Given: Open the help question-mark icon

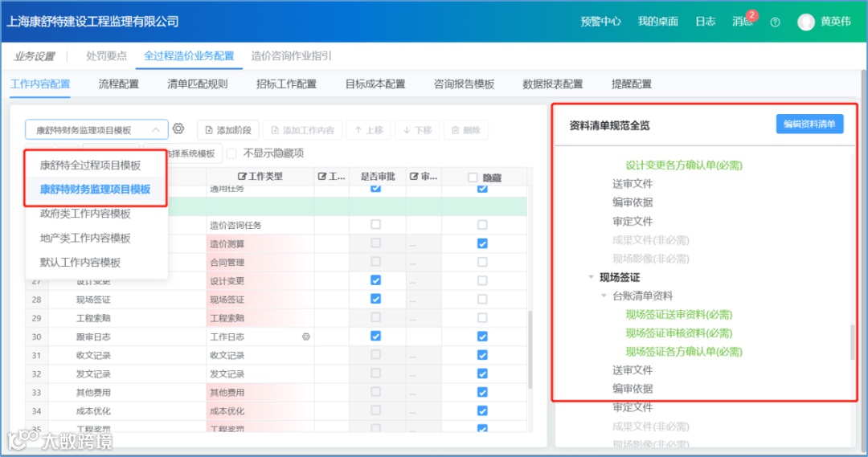Looking at the screenshot, I should [x=775, y=22].
